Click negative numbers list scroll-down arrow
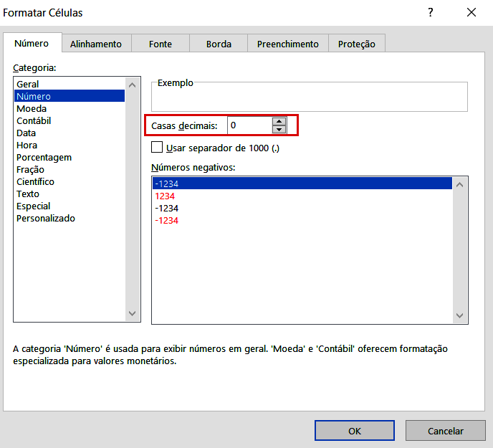This screenshot has height=448, width=493. tap(459, 315)
